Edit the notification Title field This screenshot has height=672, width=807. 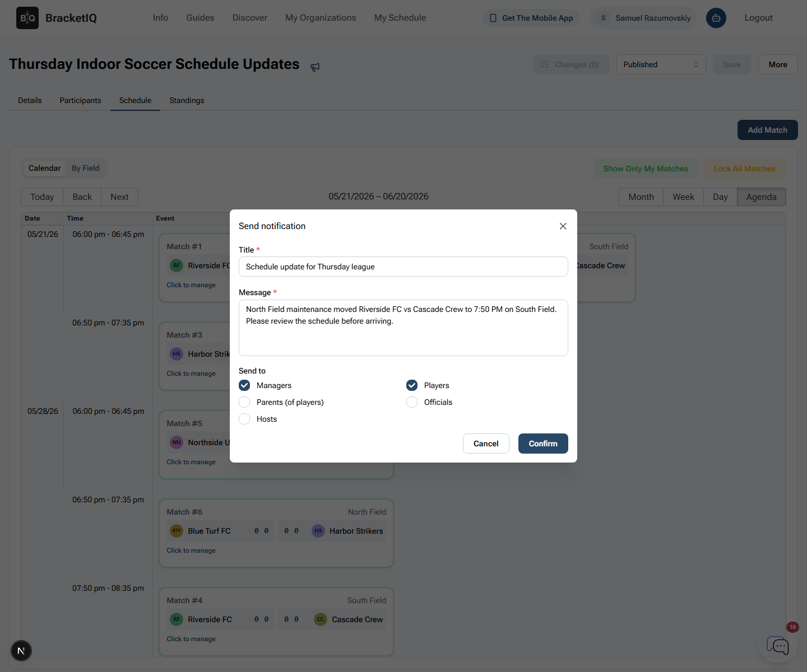tap(403, 267)
